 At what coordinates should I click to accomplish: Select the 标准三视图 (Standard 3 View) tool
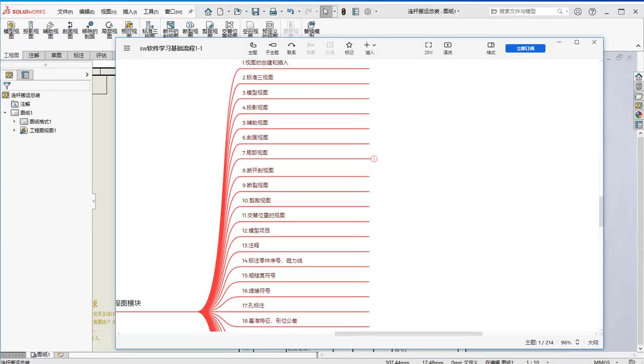pyautogui.click(x=150, y=30)
